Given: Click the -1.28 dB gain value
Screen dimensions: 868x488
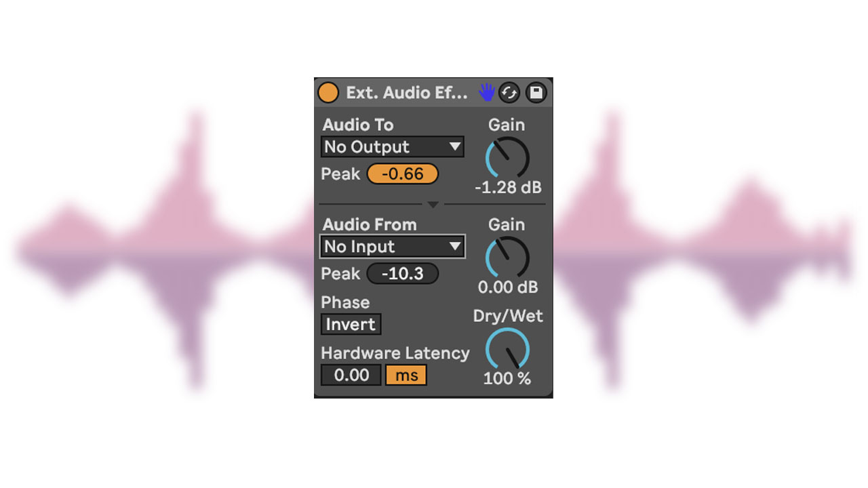Looking at the screenshot, I should (x=508, y=188).
